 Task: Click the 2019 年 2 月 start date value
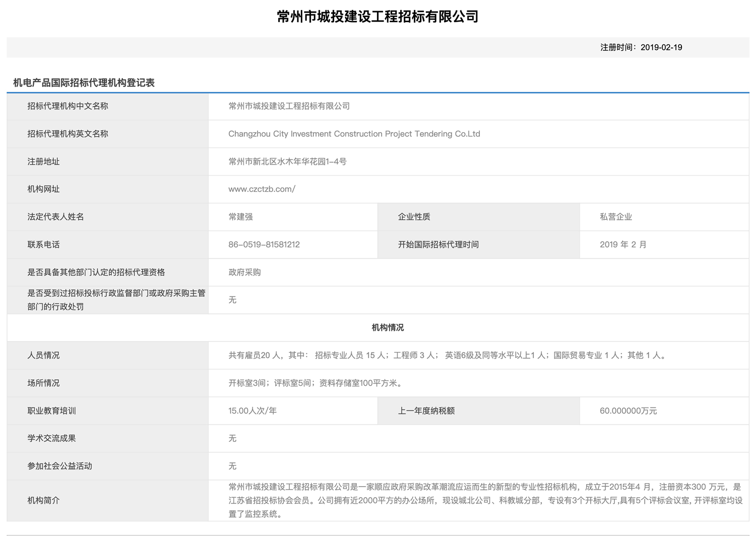point(622,245)
